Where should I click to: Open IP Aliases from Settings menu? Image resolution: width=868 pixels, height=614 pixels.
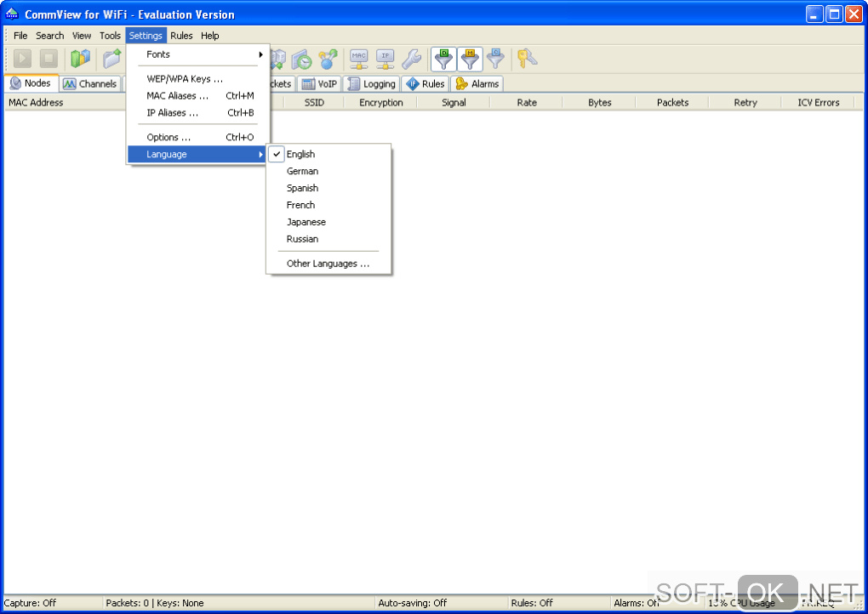pos(197,113)
